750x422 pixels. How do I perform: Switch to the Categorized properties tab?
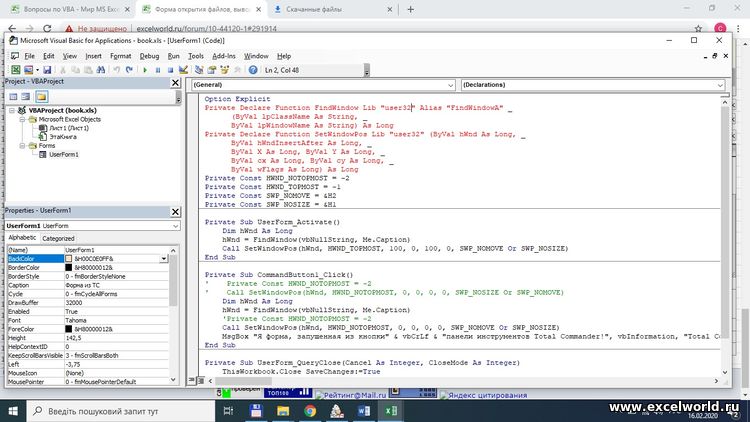click(58, 238)
